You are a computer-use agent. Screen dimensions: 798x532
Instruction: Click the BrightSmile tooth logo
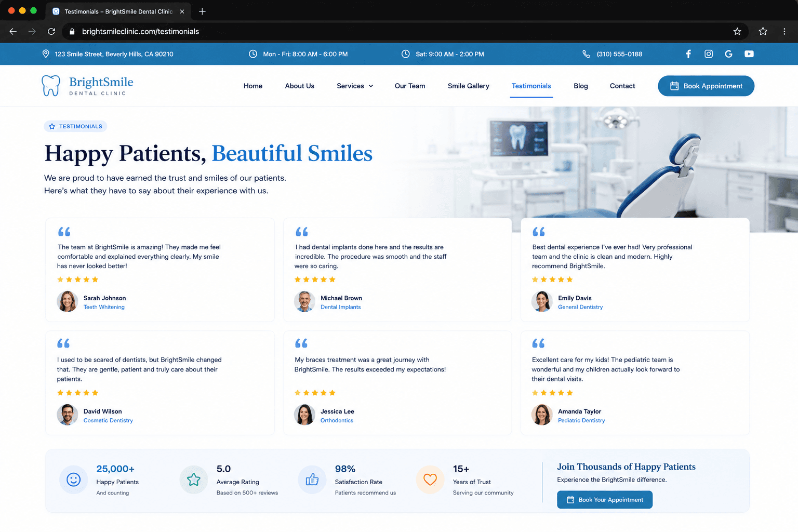51,86
